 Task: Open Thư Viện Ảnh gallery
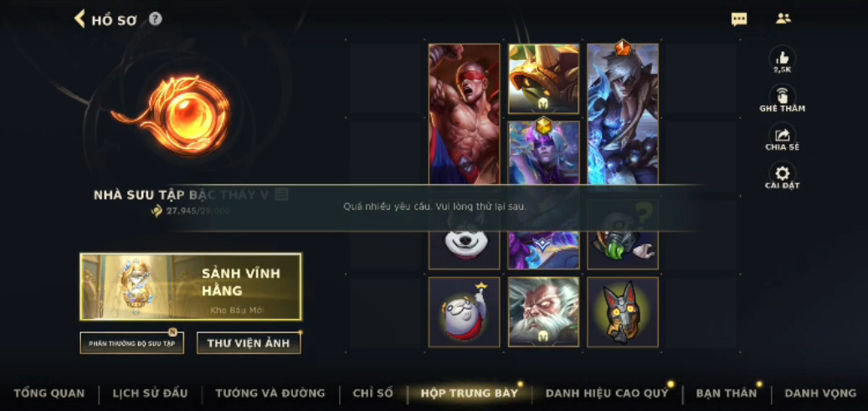[x=249, y=343]
